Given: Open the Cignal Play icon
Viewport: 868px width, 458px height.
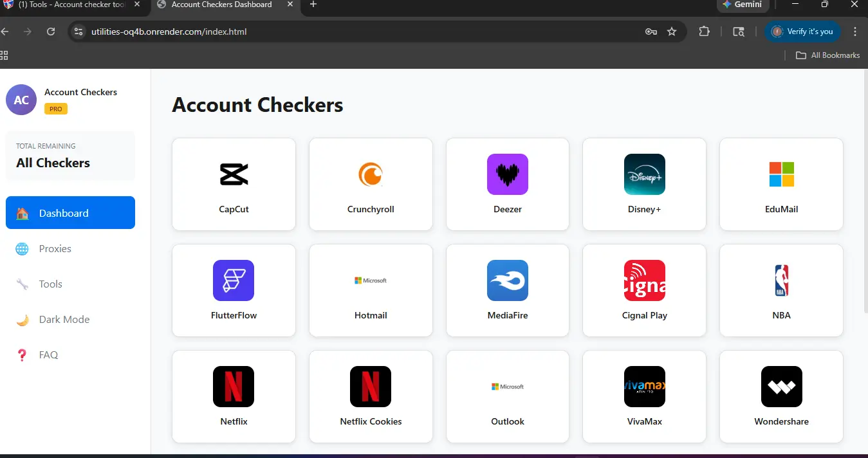Looking at the screenshot, I should click(x=645, y=280).
